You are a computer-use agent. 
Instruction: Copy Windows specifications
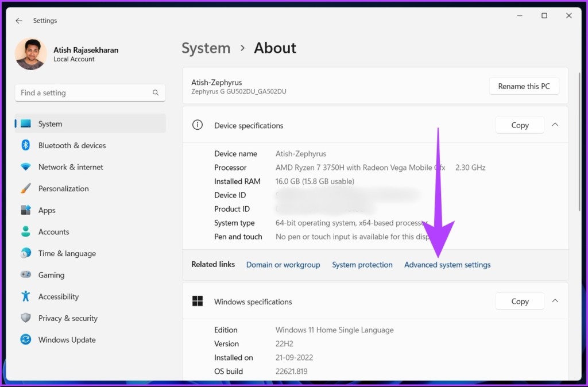pyautogui.click(x=520, y=301)
